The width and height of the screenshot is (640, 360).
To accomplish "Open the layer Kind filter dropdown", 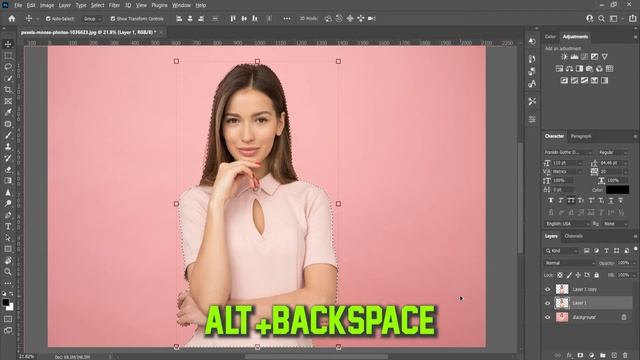I will (x=562, y=251).
